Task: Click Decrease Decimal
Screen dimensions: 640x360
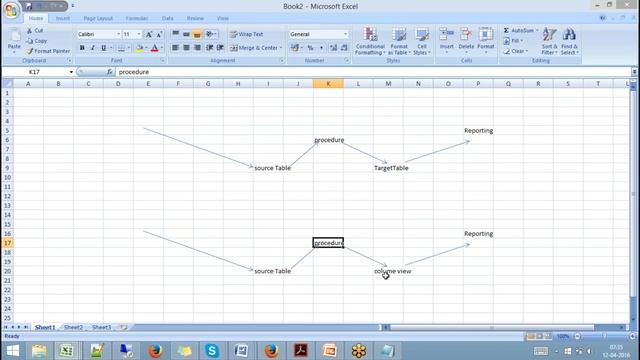Action: pyautogui.click(x=344, y=48)
